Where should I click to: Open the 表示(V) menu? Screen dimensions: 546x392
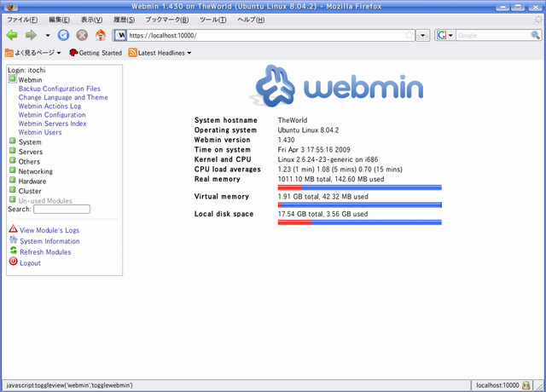click(91, 20)
